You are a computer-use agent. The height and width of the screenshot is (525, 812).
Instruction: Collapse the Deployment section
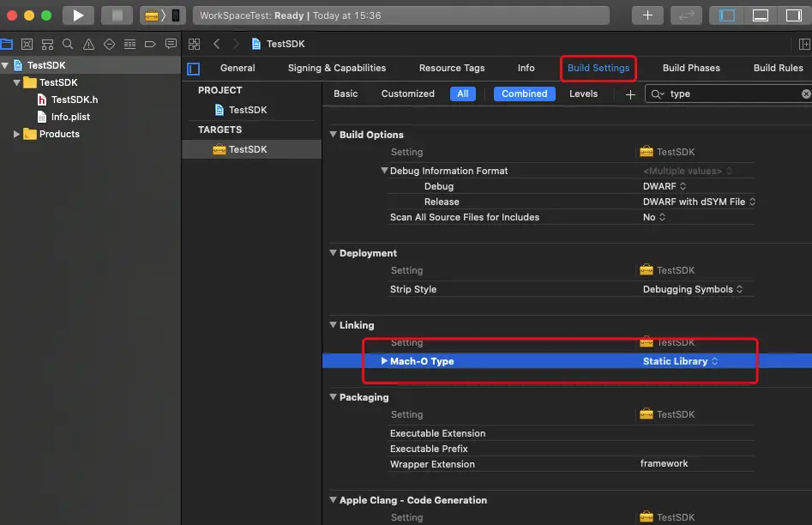tap(333, 253)
